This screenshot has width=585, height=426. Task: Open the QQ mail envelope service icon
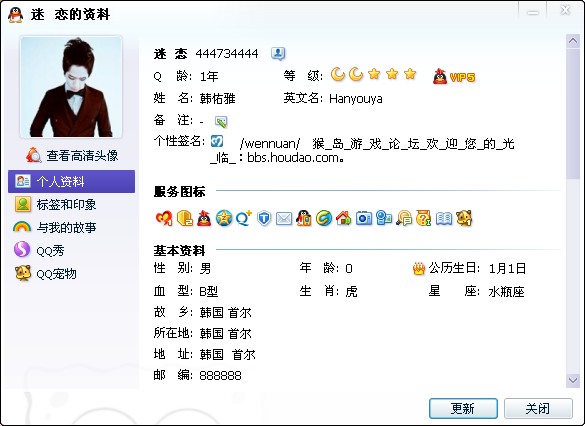click(284, 218)
